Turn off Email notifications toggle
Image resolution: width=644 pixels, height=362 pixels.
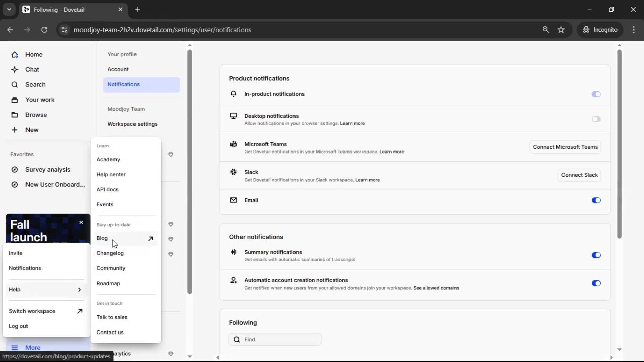[596, 200]
